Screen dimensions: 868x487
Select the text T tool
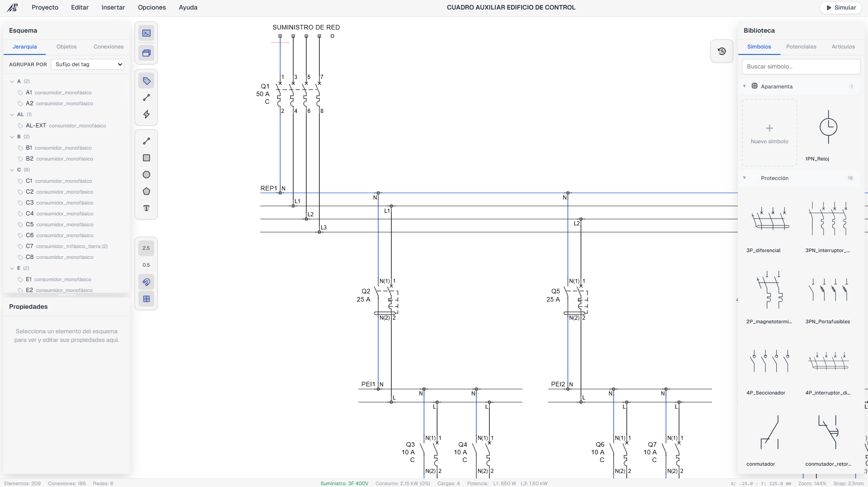click(x=146, y=208)
